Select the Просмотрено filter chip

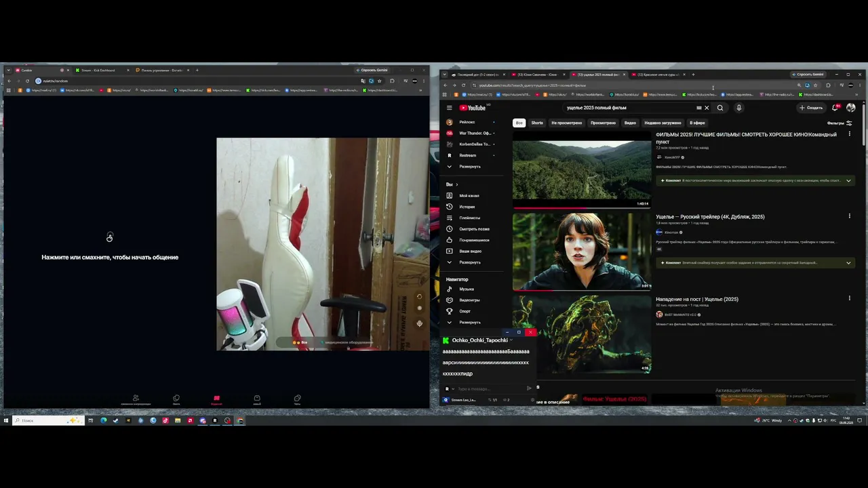603,123
